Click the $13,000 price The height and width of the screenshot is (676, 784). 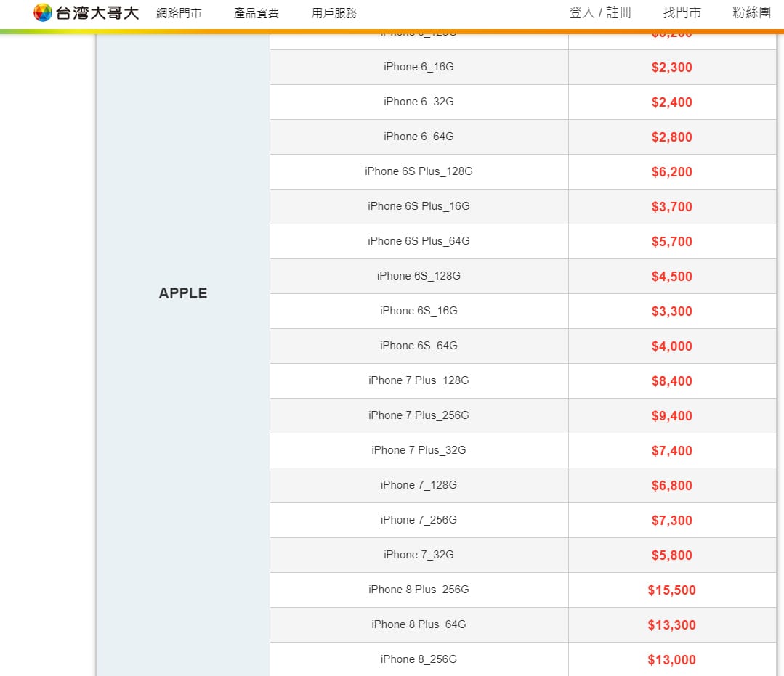click(x=671, y=660)
